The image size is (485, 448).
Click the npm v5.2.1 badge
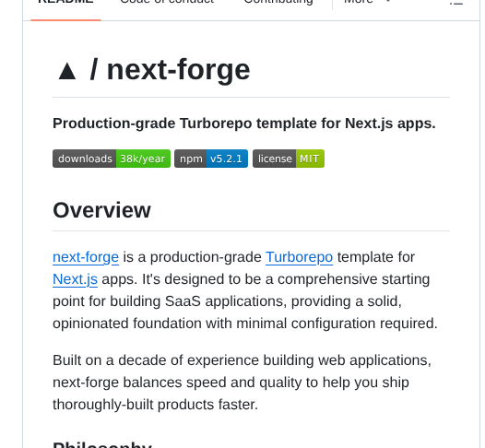(x=211, y=159)
